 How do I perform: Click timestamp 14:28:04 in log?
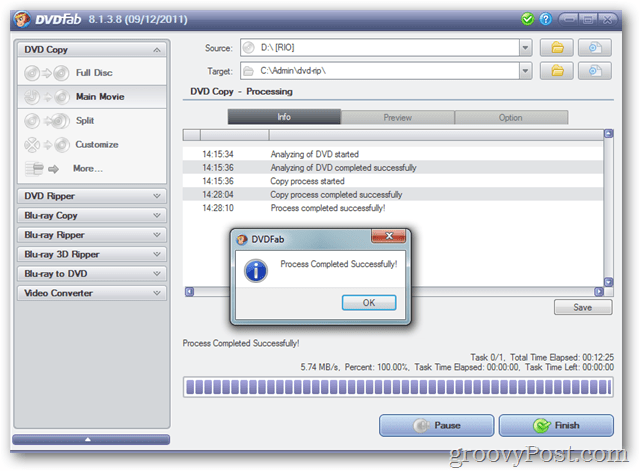(x=218, y=195)
